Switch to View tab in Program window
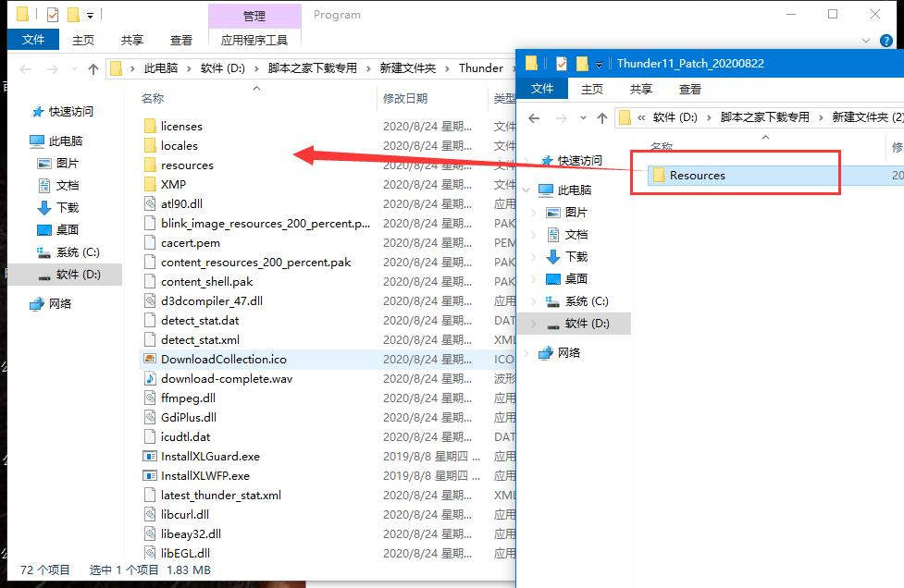The height and width of the screenshot is (588, 904). pyautogui.click(x=181, y=40)
